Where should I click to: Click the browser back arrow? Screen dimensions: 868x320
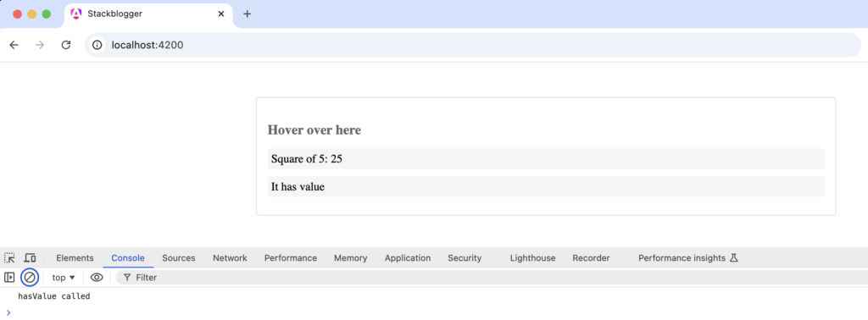(14, 45)
